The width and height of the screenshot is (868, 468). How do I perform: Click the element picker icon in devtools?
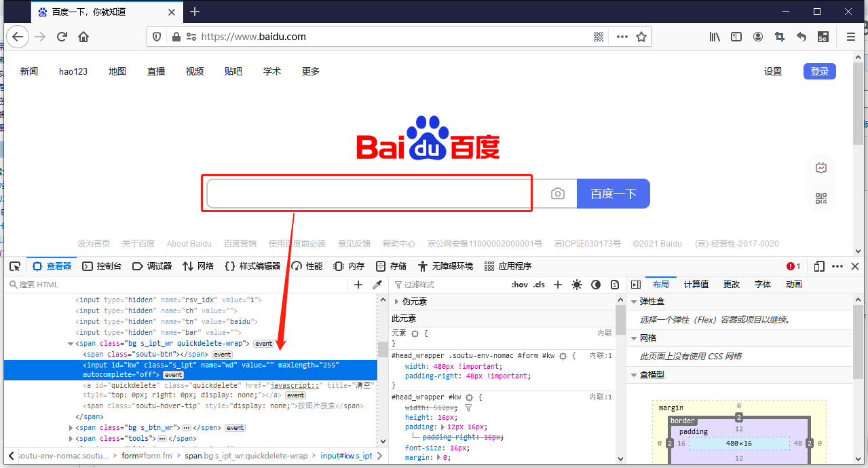(x=15, y=266)
